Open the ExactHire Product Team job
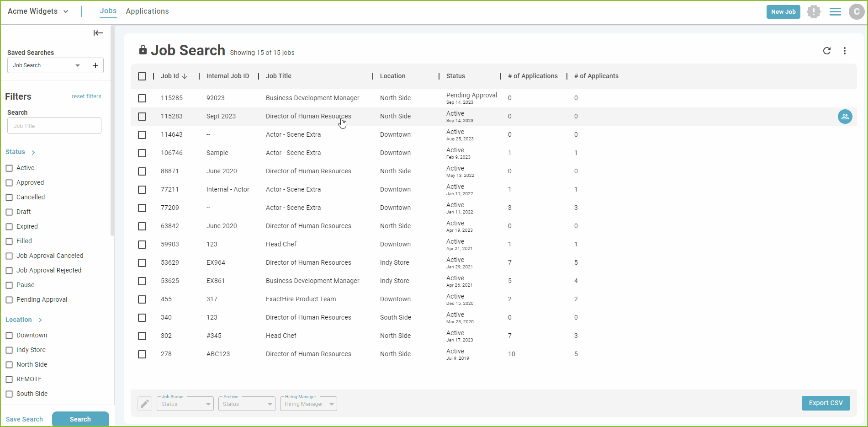The width and height of the screenshot is (868, 427). 301,299
